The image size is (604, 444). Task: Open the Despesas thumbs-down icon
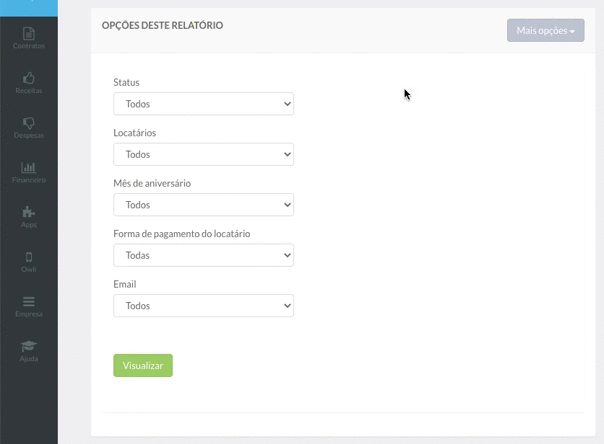(29, 123)
